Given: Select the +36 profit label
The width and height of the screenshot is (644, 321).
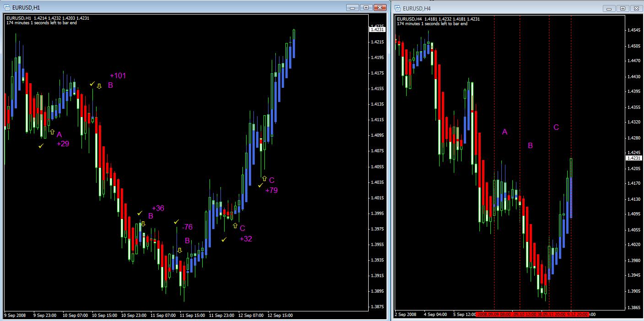Looking at the screenshot, I should pos(158,208).
